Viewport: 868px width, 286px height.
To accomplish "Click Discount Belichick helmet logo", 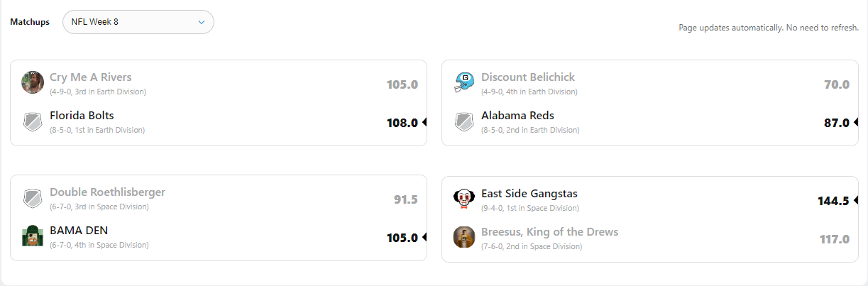I will [464, 82].
